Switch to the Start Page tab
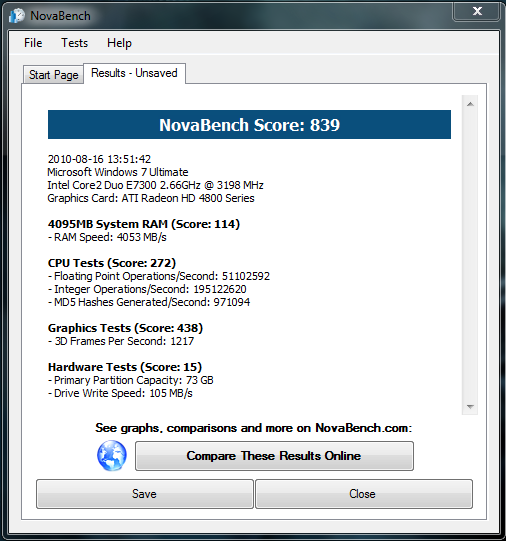The width and height of the screenshot is (506, 541). click(53, 75)
